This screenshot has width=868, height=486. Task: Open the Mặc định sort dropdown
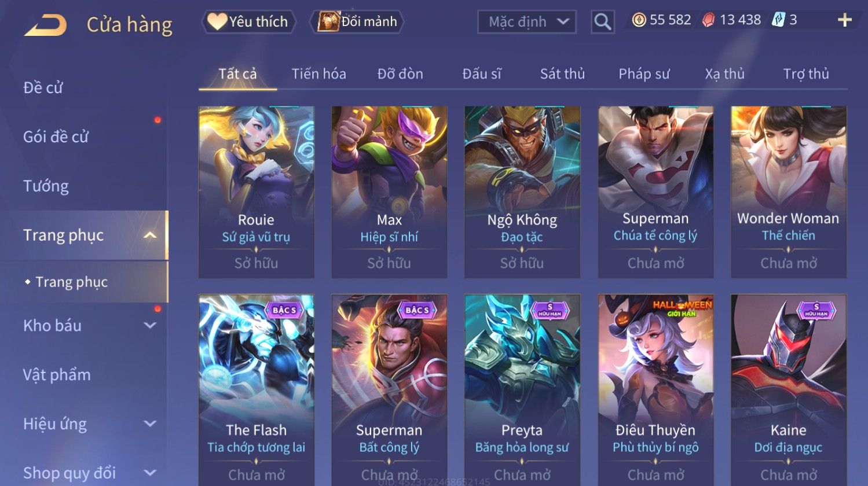(527, 22)
